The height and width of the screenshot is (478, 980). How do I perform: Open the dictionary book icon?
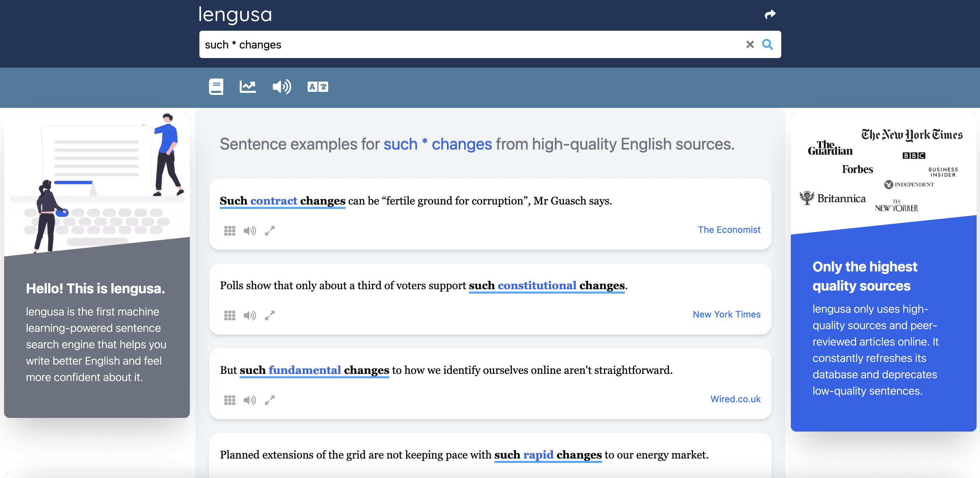tap(216, 87)
